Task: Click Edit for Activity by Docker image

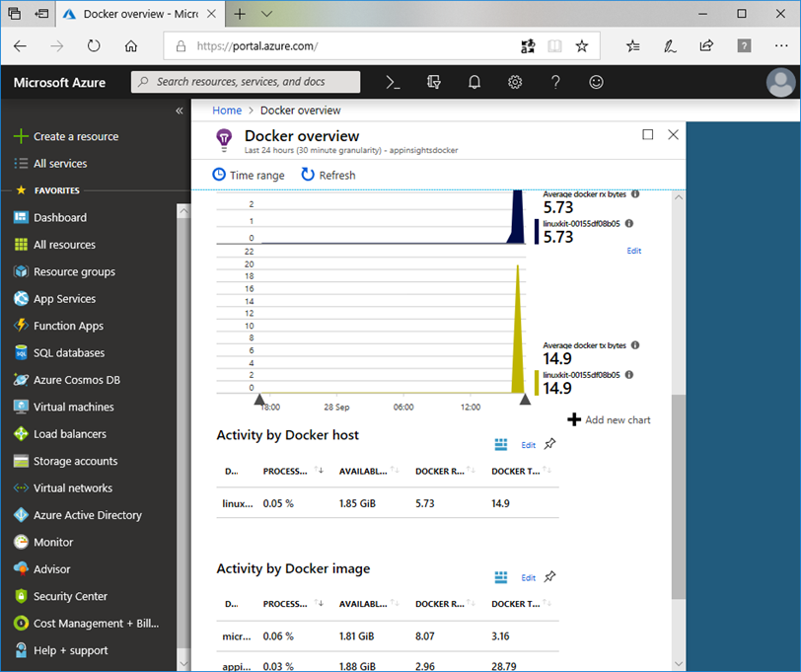Action: (528, 578)
